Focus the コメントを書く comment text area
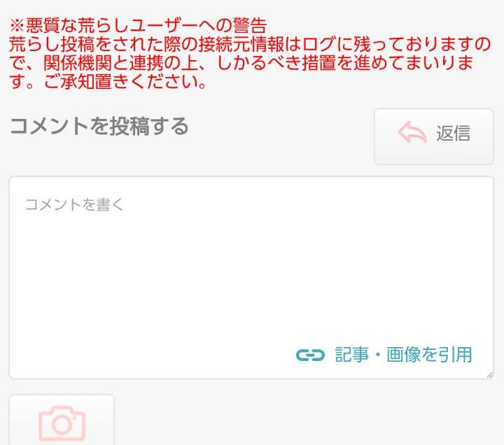 251,277
